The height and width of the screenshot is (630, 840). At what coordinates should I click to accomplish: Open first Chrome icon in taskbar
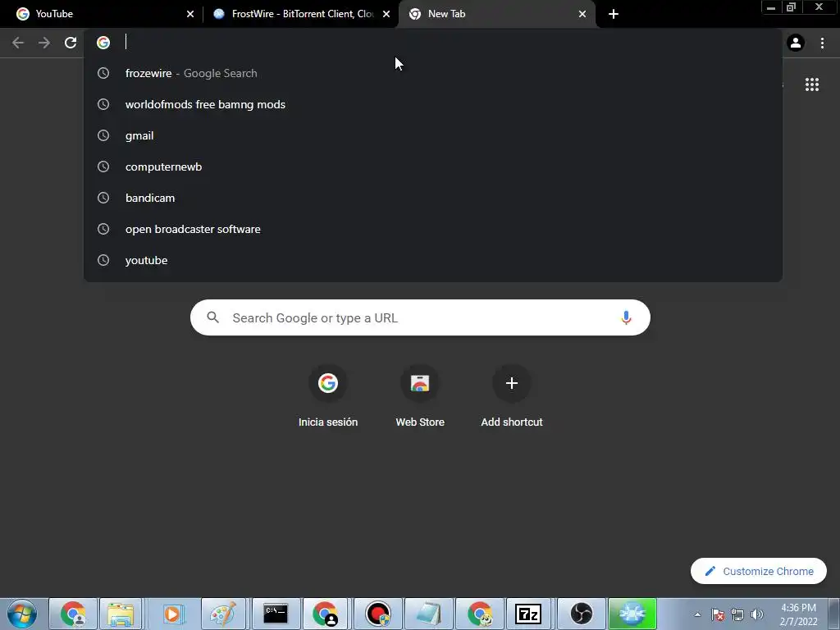pyautogui.click(x=73, y=614)
